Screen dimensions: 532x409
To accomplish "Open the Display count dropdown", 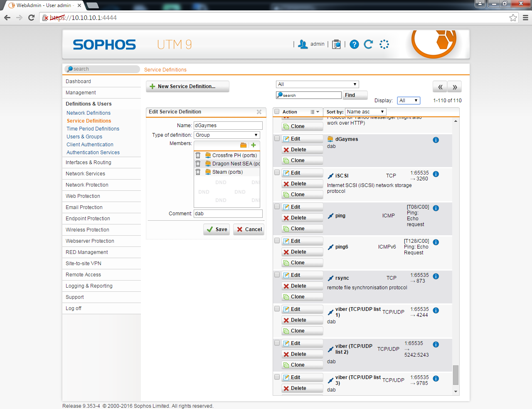I will coord(409,101).
